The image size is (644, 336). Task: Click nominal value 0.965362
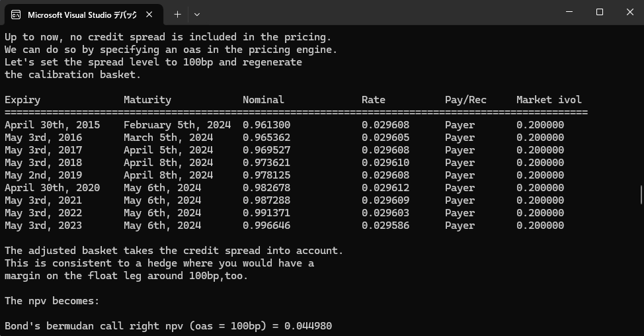[x=266, y=138]
